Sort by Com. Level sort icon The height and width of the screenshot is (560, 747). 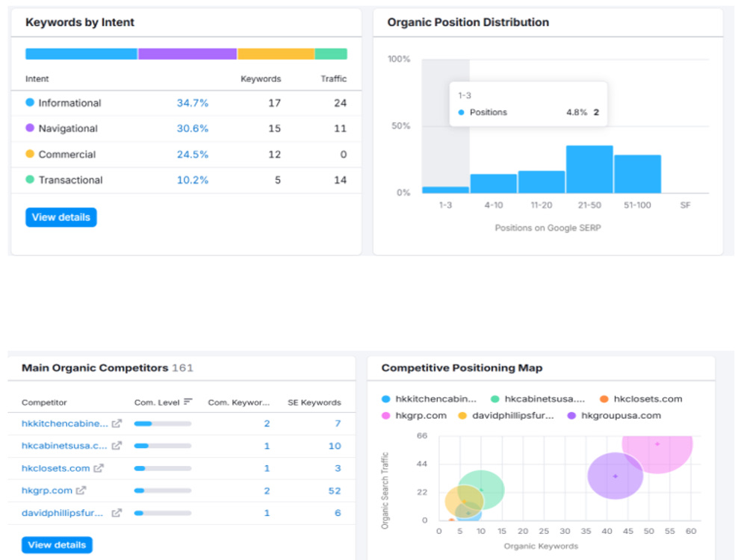tap(188, 402)
